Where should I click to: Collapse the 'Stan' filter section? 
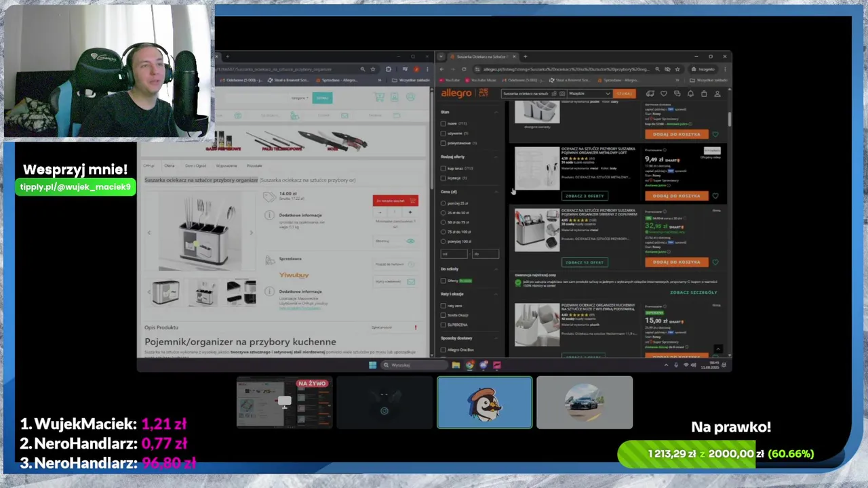pyautogui.click(x=496, y=112)
